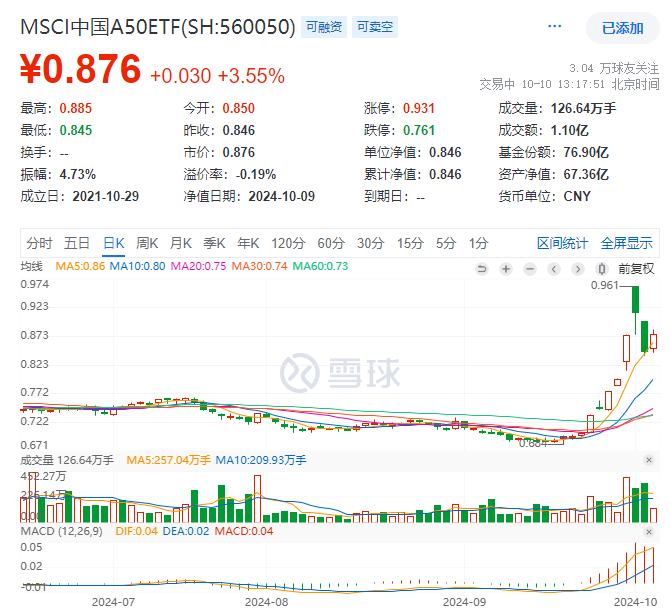Viewport: 671px width, 615px height.
Task: Click the MA20:0.75 legend label
Action: [198, 266]
